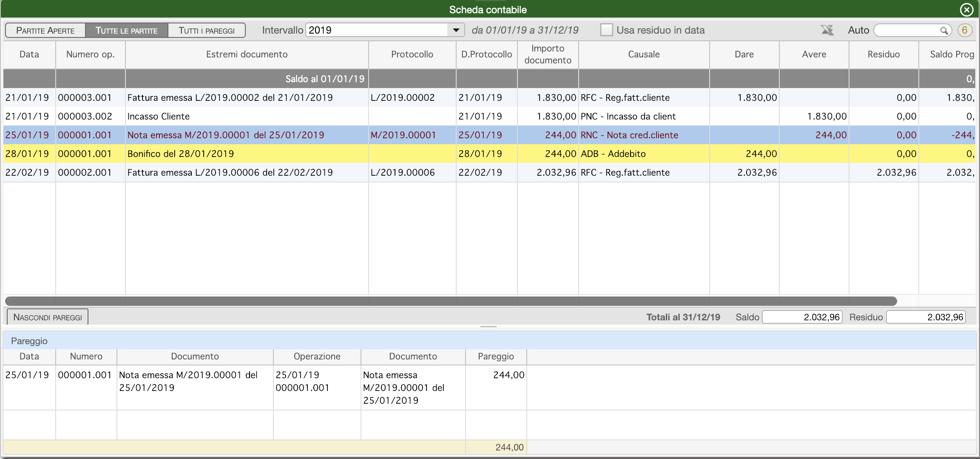This screenshot has height=459, width=980.
Task: Click the Saldo al 01/01/19 row
Action: tap(489, 79)
